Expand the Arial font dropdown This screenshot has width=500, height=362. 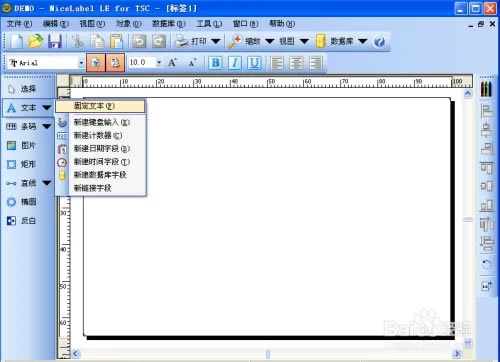[81, 63]
